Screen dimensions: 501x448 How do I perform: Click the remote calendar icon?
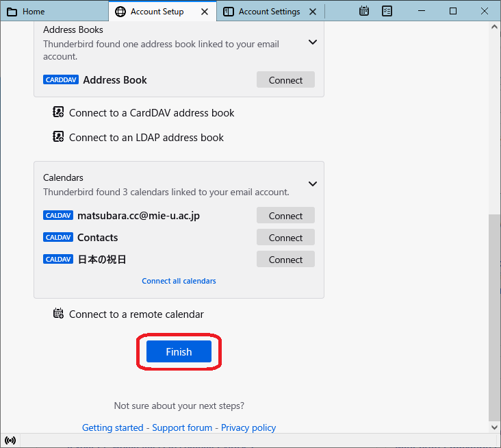tap(58, 314)
